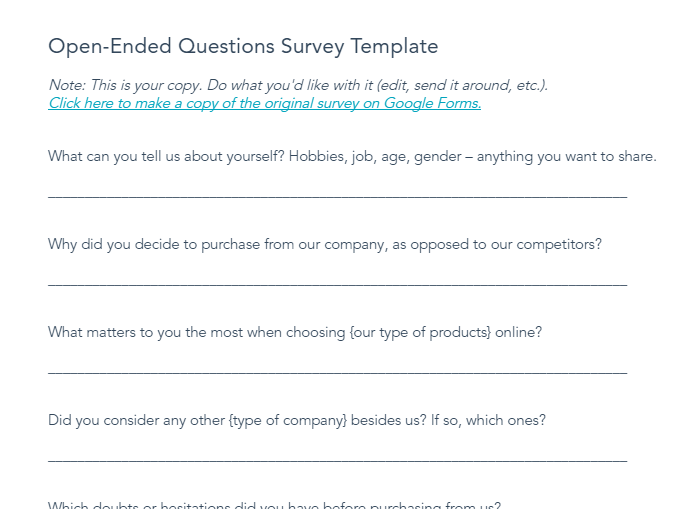The image size is (697, 509).
Task: Click the answer line under 'tell us about yourself'
Action: (337, 196)
